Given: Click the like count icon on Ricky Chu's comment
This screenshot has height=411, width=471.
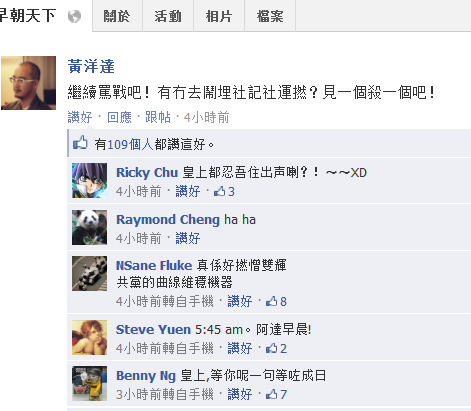Looking at the screenshot, I should point(219,191).
